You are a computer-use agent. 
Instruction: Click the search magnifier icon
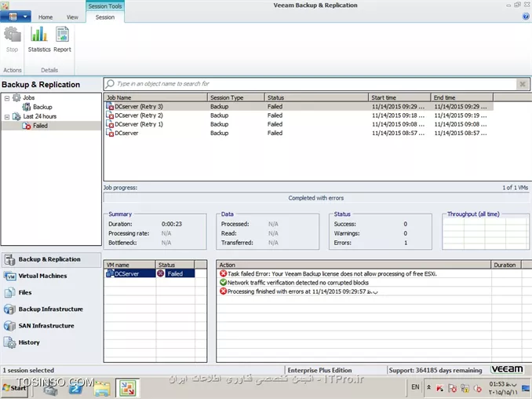110,83
